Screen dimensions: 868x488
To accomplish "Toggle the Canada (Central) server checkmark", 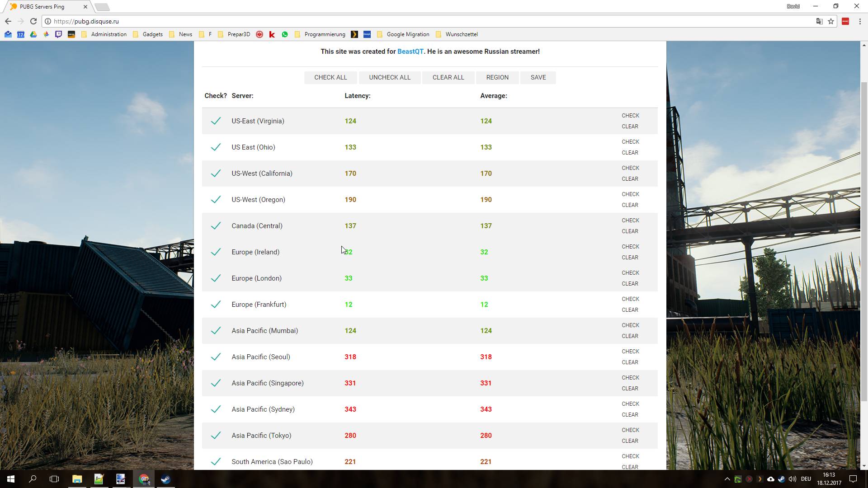I will click(216, 226).
